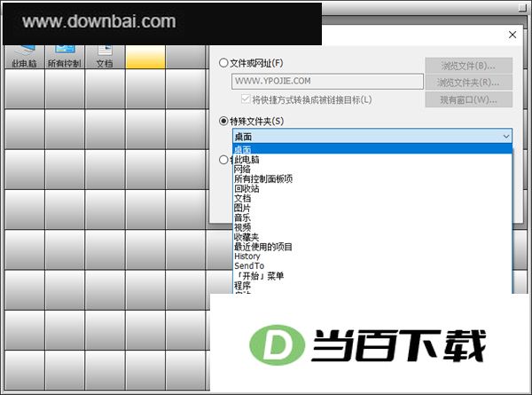Choose 程序 in the dropdown list
The height and width of the screenshot is (395, 532).
click(x=372, y=285)
